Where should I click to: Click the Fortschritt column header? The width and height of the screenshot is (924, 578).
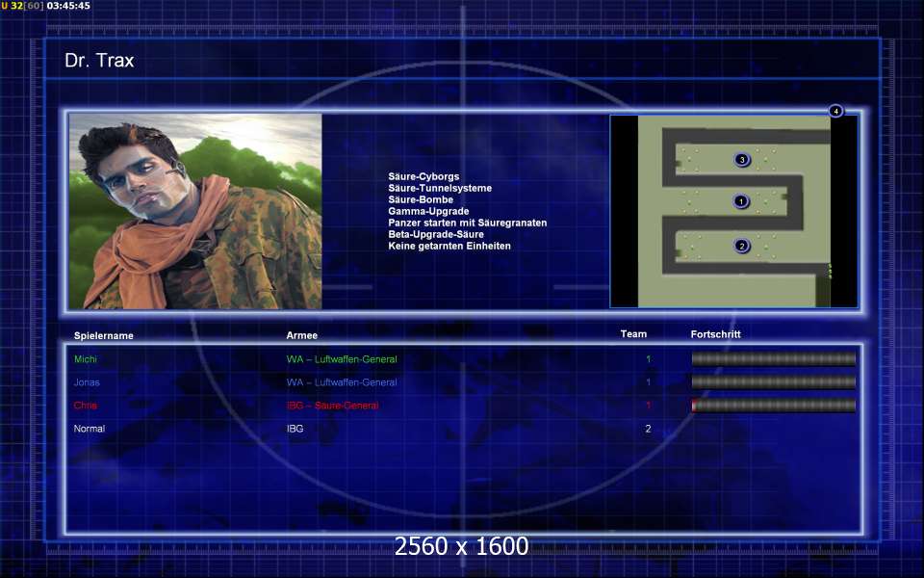[715, 334]
